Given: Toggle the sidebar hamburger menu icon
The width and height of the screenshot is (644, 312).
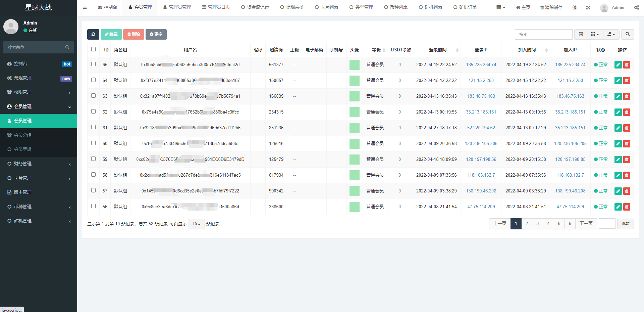Looking at the screenshot, I should (x=85, y=7).
